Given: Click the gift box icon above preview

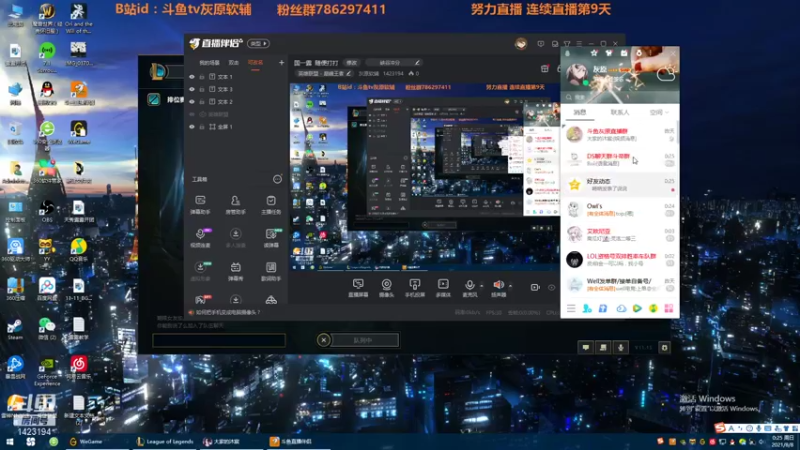Looking at the screenshot, I should tap(544, 68).
